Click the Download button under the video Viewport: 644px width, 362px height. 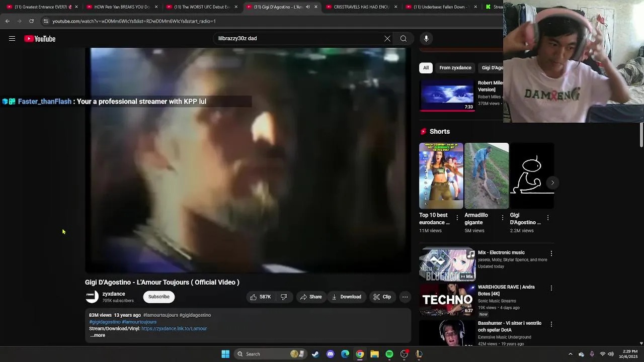coord(346,297)
